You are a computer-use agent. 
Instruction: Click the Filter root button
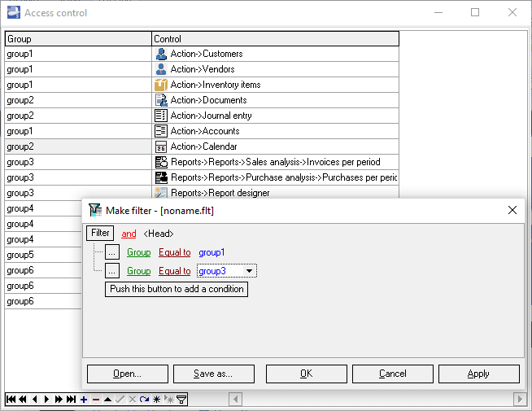tap(100, 233)
